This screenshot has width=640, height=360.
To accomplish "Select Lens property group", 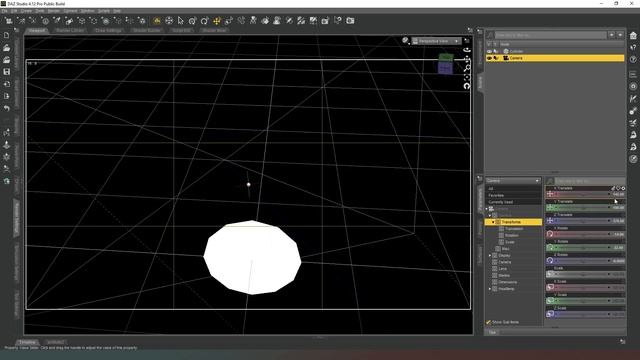I will 502,269.
